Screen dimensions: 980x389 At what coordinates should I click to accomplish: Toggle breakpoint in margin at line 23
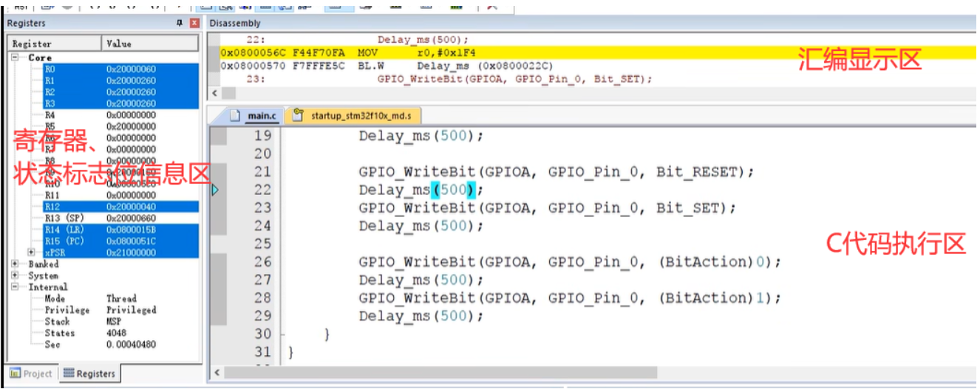pos(219,208)
